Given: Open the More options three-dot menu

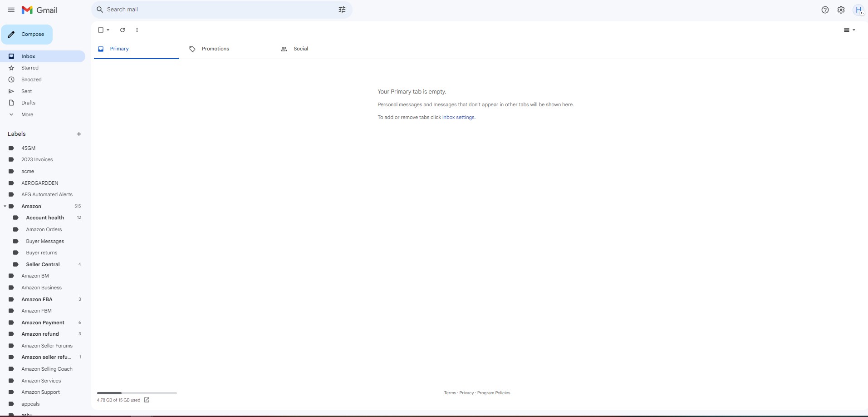Looking at the screenshot, I should pos(137,30).
